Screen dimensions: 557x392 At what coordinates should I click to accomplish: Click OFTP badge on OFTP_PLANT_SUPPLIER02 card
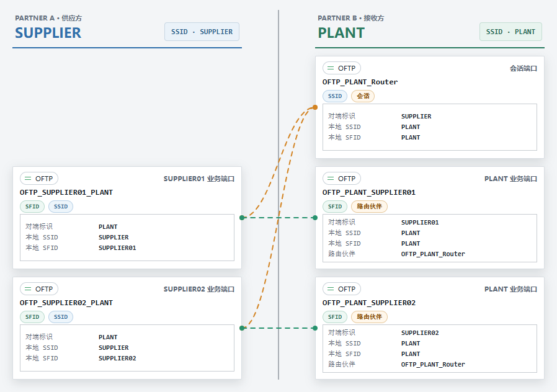(x=341, y=289)
